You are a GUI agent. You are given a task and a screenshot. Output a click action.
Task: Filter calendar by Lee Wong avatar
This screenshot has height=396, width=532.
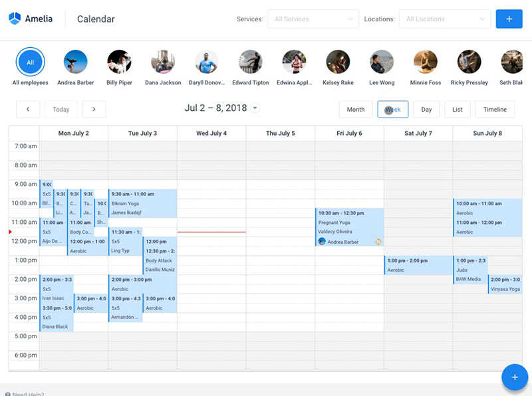pyautogui.click(x=382, y=62)
